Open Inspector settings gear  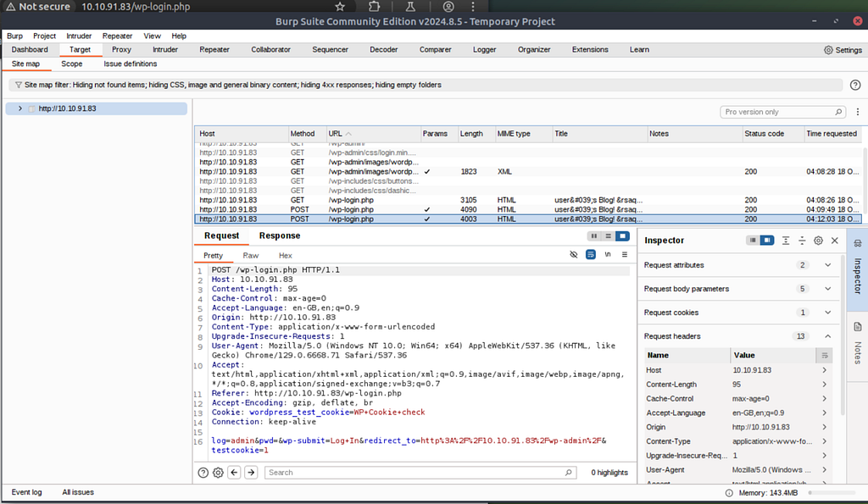[x=818, y=240]
